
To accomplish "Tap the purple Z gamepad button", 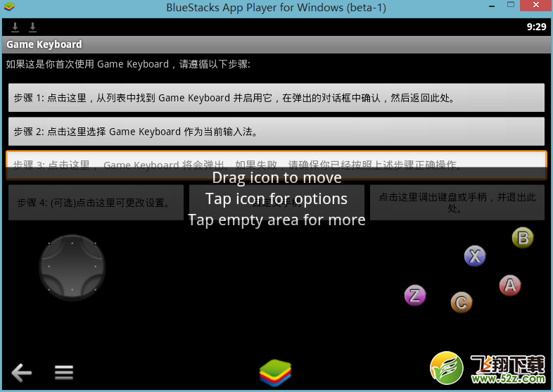I will tap(415, 295).
